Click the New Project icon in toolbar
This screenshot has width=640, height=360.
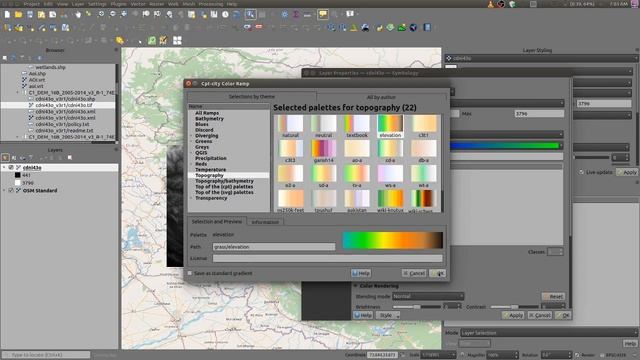(x=7, y=15)
